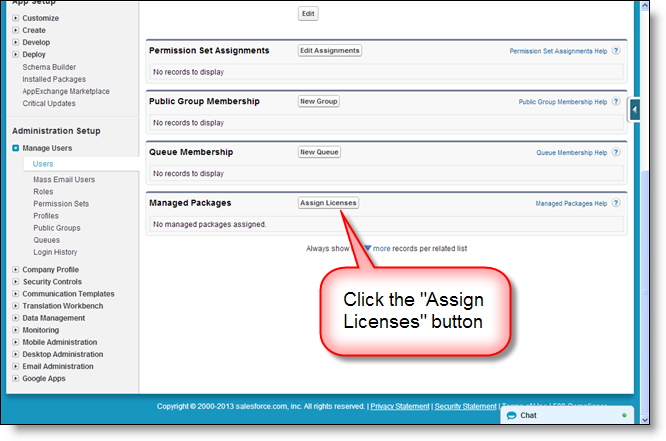Expand the Google Apps setup section
The image size is (666, 441).
tap(16, 378)
